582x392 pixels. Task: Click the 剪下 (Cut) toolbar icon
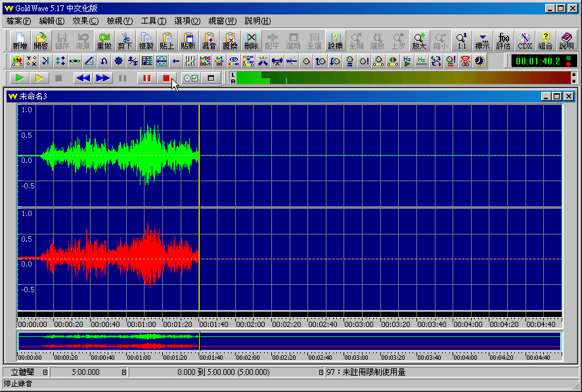pyautogui.click(x=125, y=41)
